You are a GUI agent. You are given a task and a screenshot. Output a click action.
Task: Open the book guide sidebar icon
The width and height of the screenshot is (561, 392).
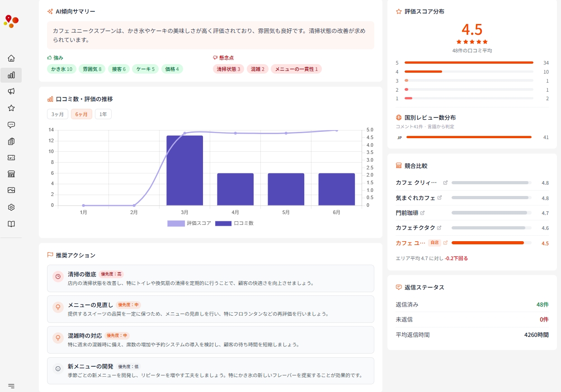coord(11,224)
